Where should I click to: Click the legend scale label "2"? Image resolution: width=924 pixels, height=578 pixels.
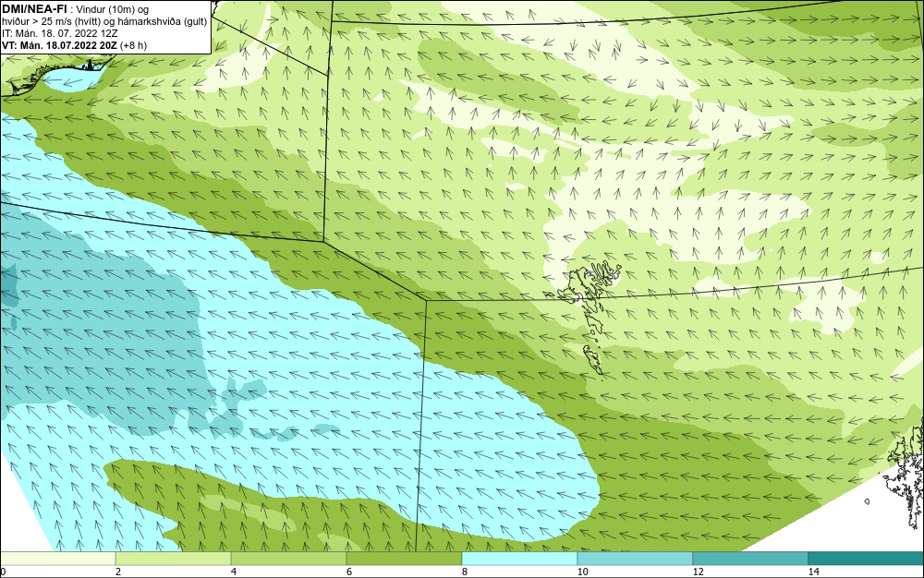118,572
